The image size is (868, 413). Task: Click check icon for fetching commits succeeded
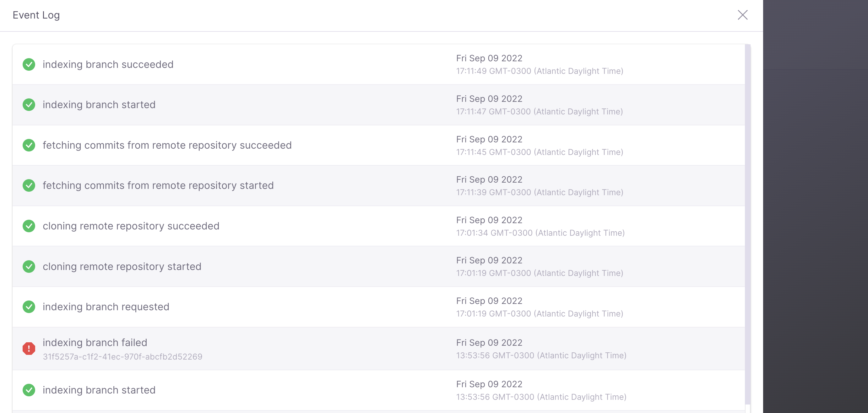pos(29,145)
